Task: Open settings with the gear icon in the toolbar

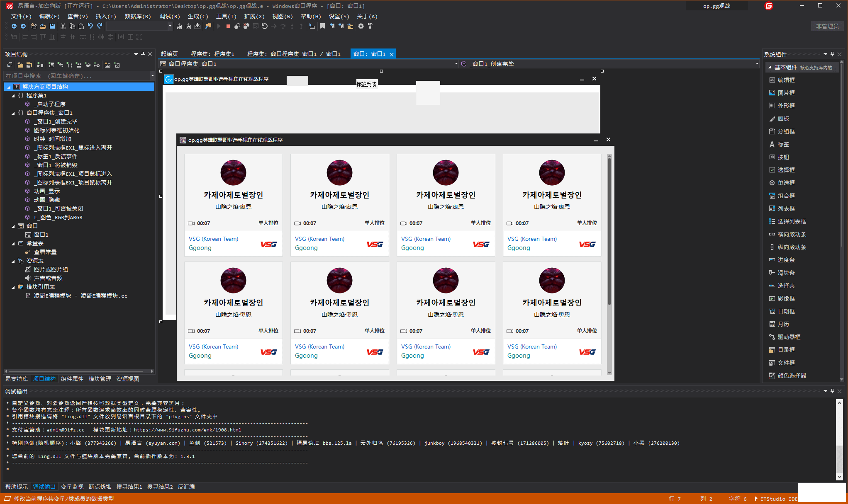Action: [361, 26]
